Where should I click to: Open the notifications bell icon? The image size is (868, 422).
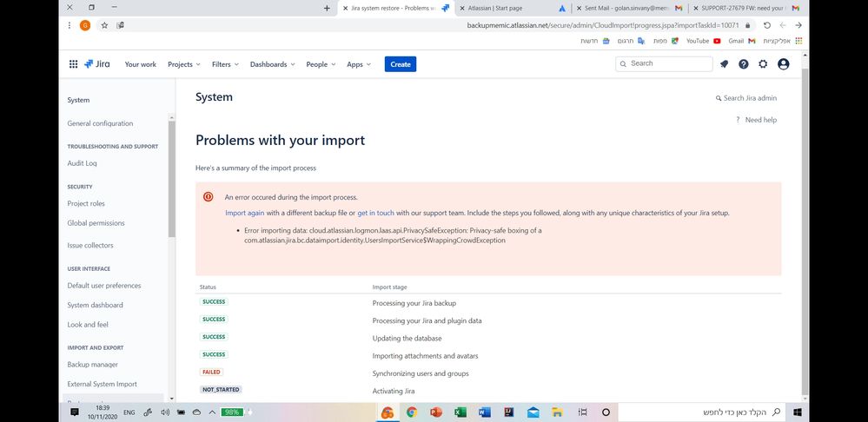pos(724,64)
